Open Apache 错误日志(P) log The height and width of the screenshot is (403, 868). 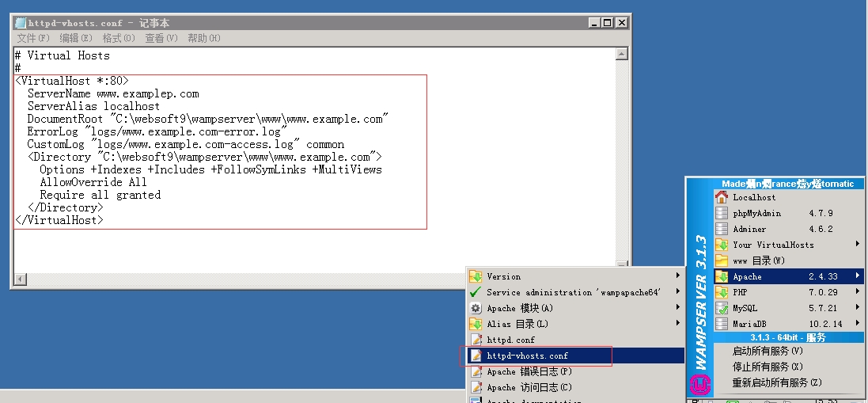(576, 371)
